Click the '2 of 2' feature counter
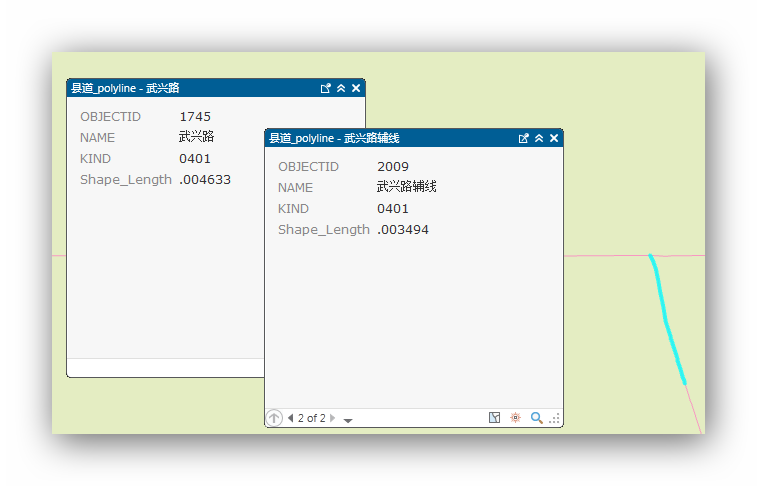The width and height of the screenshot is (757, 486). [311, 418]
